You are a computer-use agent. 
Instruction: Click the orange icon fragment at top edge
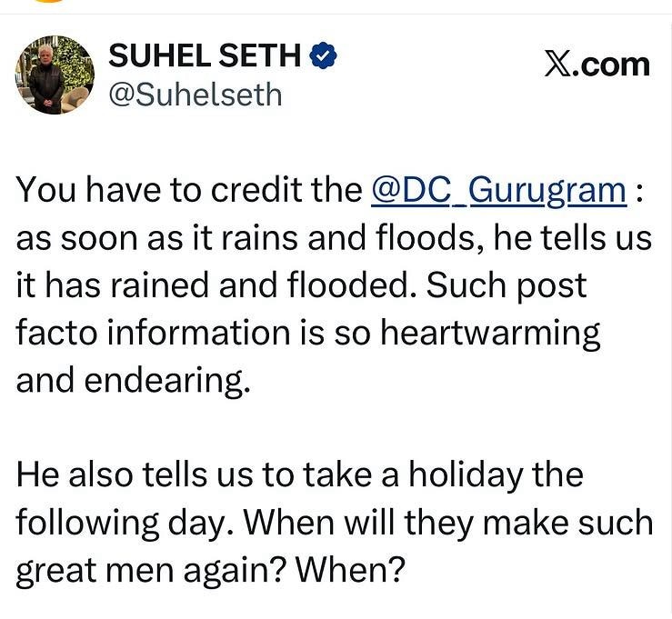48,1
